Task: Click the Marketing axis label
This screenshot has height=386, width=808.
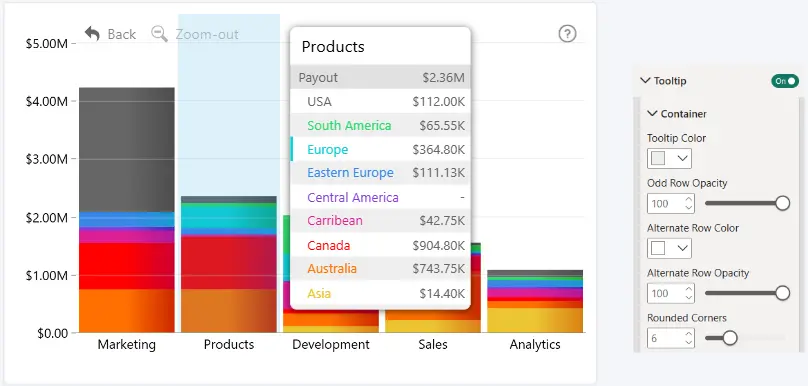Action: [x=126, y=344]
